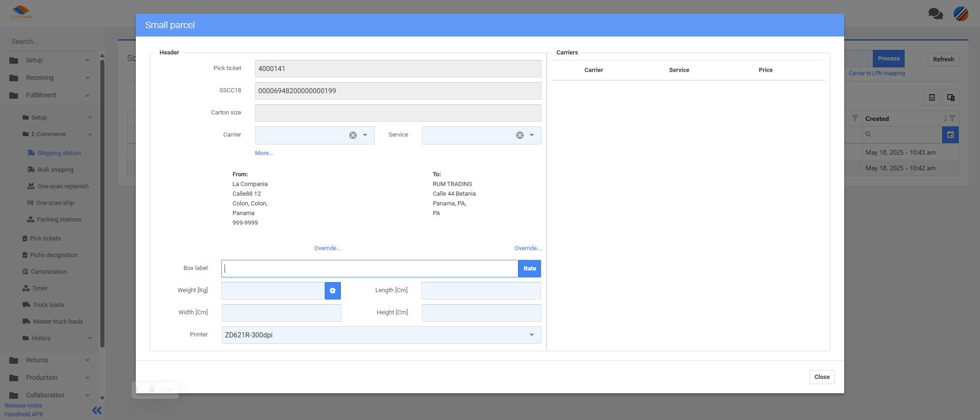This screenshot has width=980, height=420.
Task: Click the Pick ticket field
Action: [x=398, y=69]
